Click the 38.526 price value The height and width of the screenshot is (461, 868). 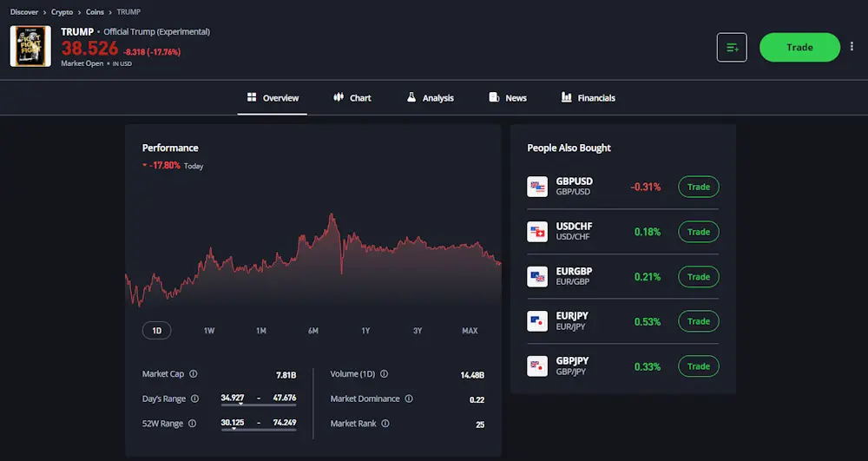(89, 49)
